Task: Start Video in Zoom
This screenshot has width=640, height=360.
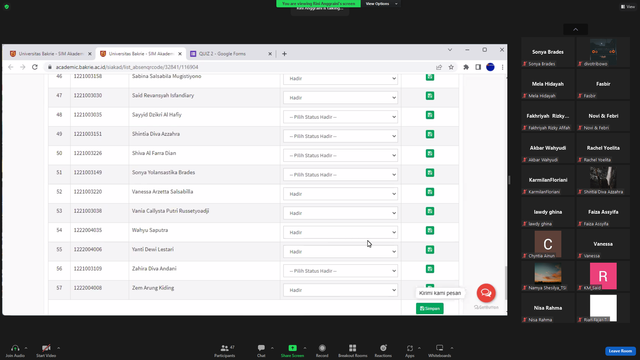Action: (46, 350)
